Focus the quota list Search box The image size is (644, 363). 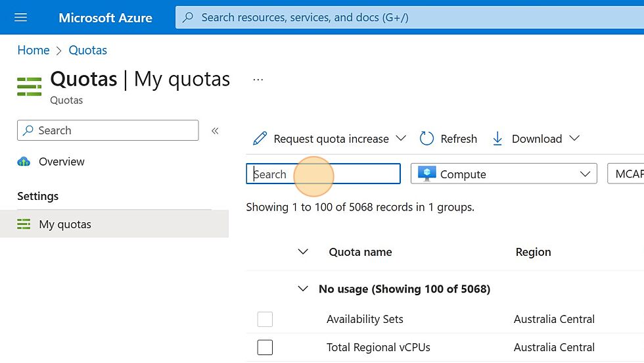[323, 174]
